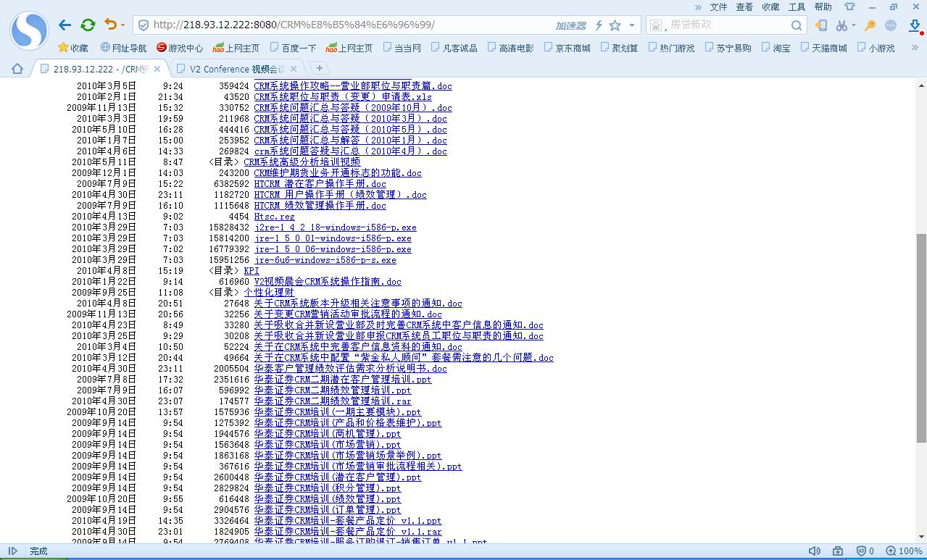Open the download manager arrow icon
927x560 pixels.
(914, 25)
